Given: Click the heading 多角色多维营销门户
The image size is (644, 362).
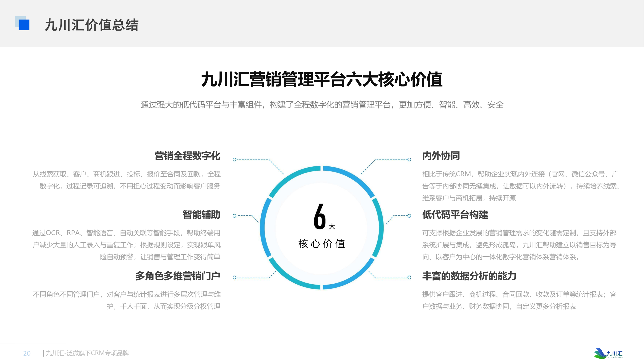Looking at the screenshot, I should [x=178, y=276].
